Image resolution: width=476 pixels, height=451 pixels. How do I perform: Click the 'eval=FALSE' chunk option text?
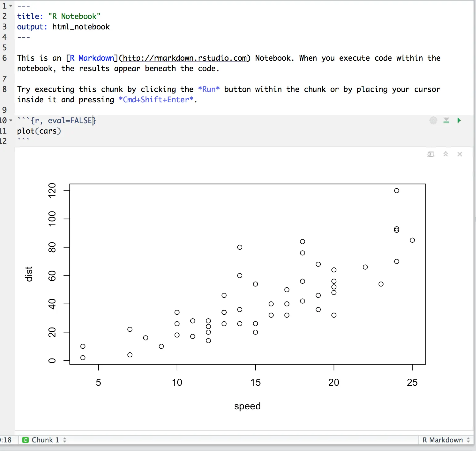70,120
